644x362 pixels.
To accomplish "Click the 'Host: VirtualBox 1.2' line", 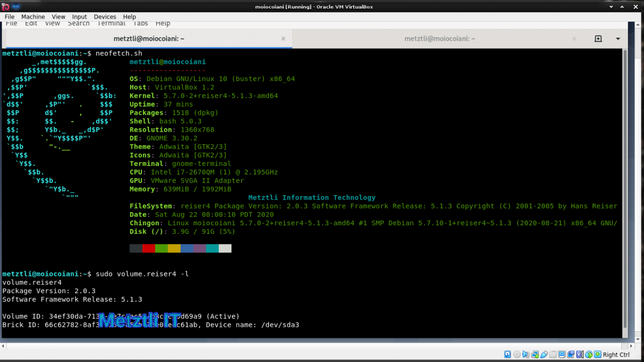I will [172, 87].
